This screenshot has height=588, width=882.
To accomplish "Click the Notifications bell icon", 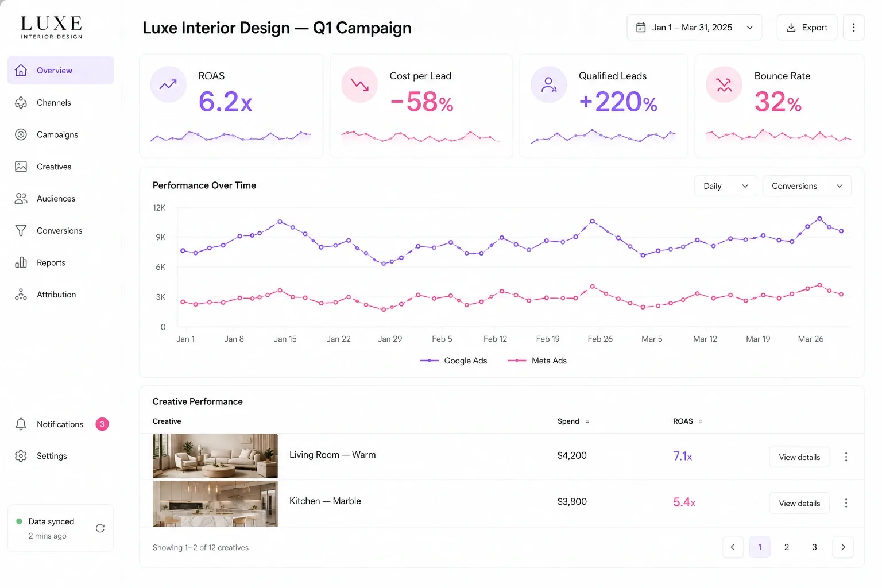I will (21, 424).
